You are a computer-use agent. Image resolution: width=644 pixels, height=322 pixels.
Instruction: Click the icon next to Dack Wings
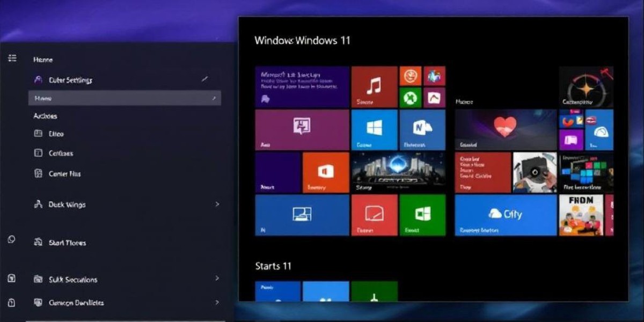(x=38, y=204)
